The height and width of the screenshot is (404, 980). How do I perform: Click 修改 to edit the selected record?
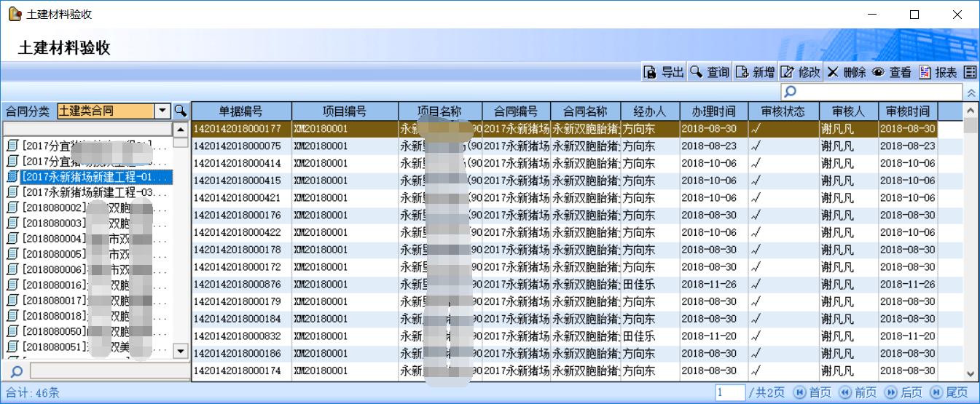click(801, 72)
